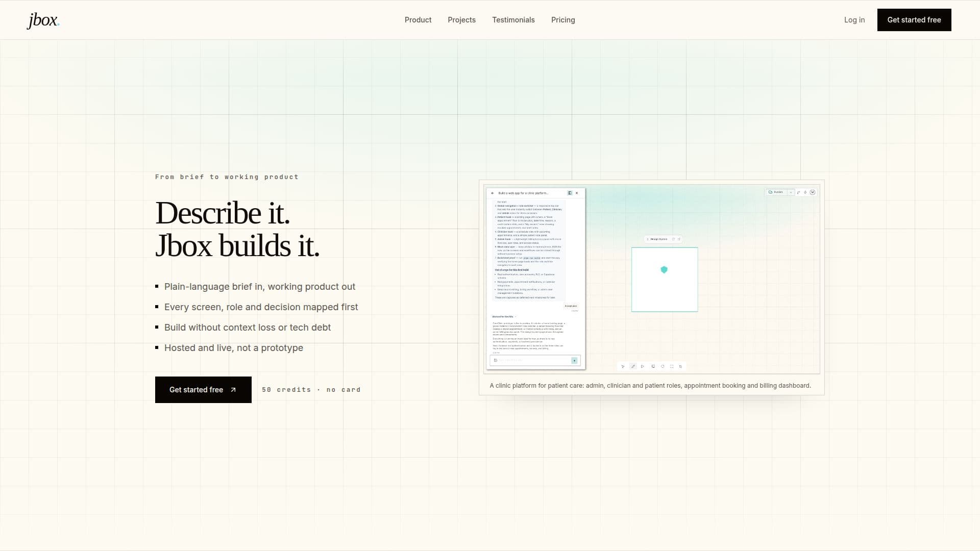Click the monitor icon in the bottom toolbar
The width and height of the screenshot is (980, 551).
point(653,366)
